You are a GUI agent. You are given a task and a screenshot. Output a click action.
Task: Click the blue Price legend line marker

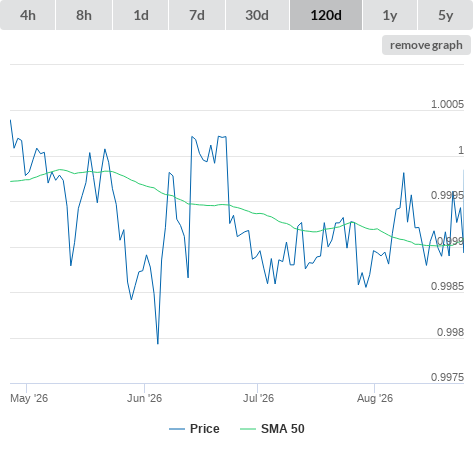click(x=177, y=429)
